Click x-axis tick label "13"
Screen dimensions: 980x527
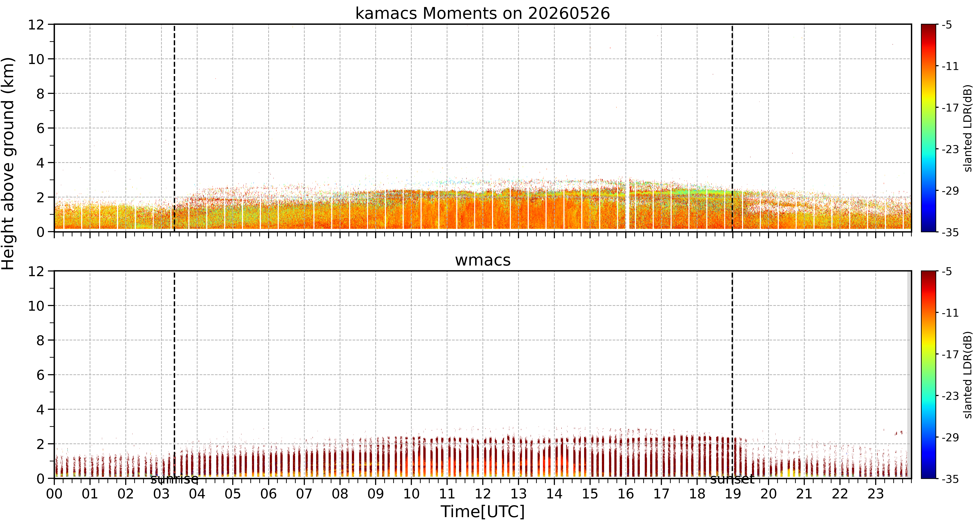[519, 494]
